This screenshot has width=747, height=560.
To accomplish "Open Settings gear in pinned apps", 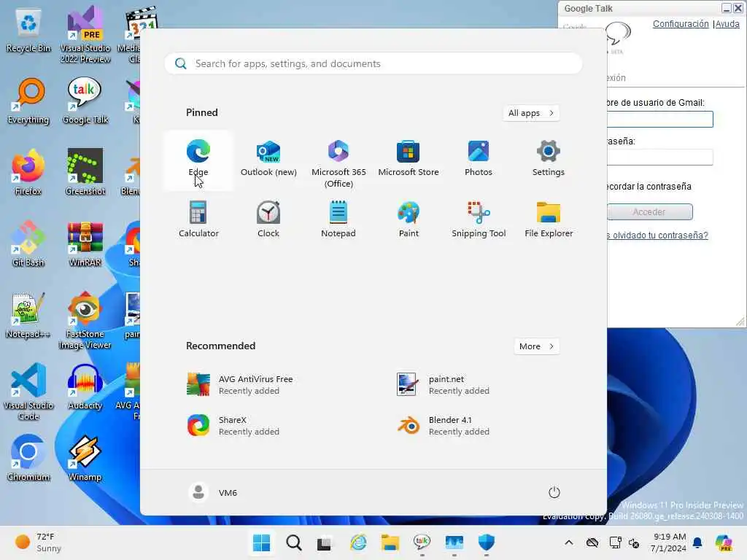I will pos(549,160).
